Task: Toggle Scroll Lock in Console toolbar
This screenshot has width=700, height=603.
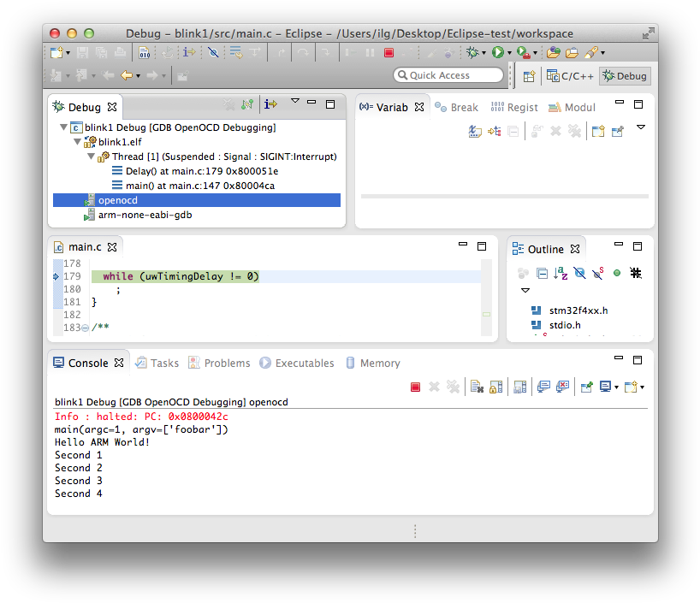Action: (x=495, y=387)
